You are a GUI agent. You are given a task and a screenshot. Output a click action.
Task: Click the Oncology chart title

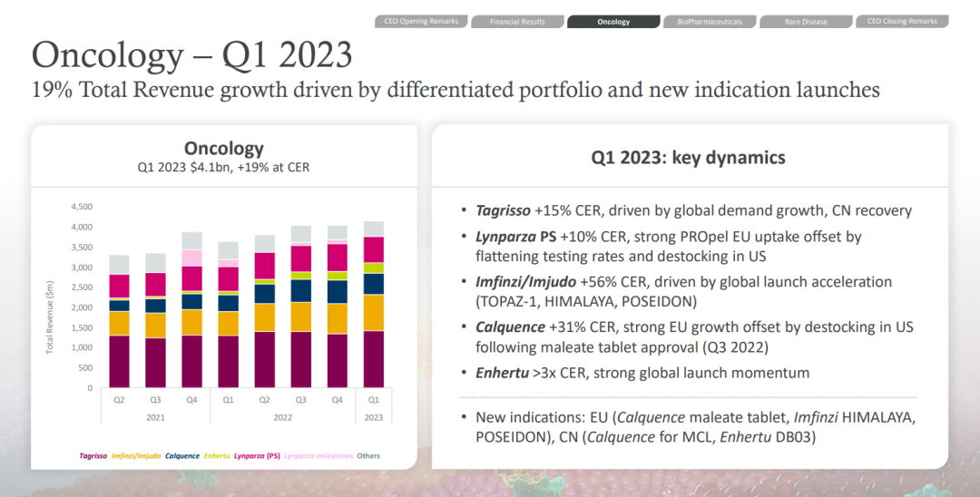[223, 149]
